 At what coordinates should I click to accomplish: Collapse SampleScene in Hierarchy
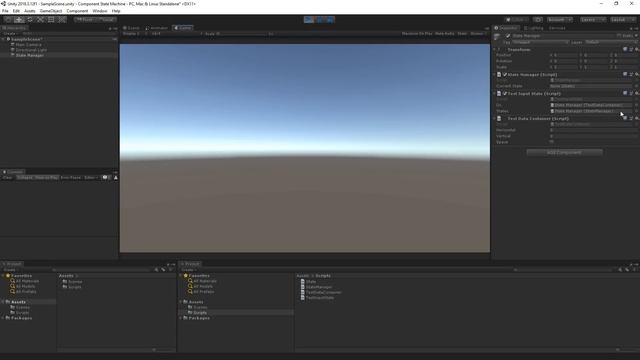(x=4, y=39)
